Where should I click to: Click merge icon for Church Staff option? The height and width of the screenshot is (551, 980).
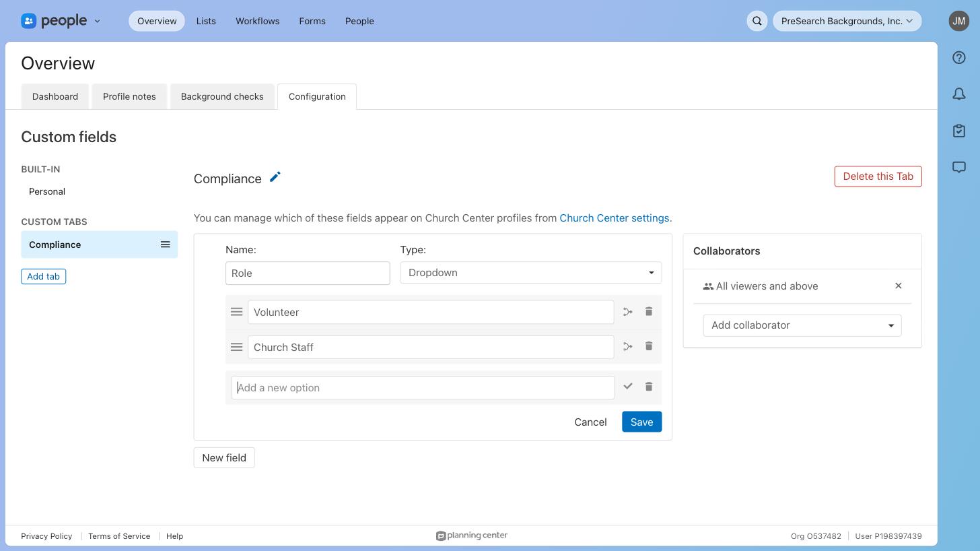628,346
